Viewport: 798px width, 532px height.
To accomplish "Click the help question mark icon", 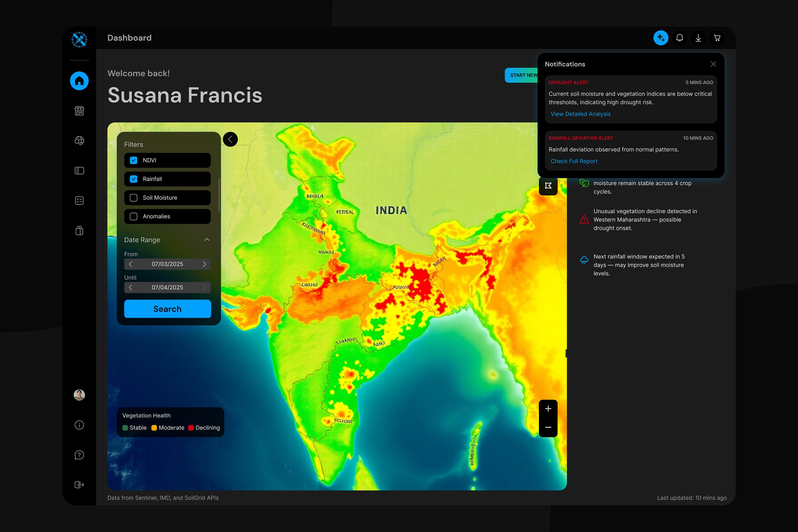I will coord(79,455).
